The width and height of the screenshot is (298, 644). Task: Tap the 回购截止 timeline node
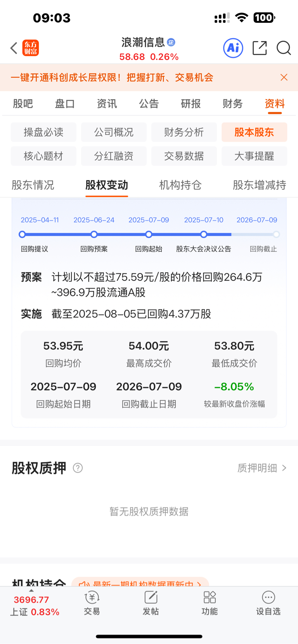click(x=276, y=234)
